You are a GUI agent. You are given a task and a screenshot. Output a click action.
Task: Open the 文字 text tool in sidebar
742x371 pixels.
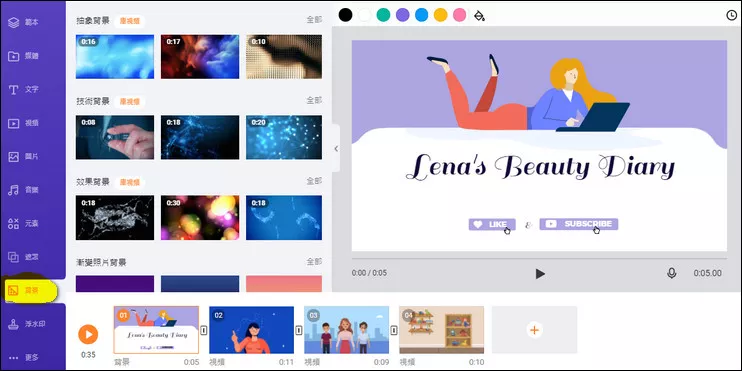(24, 89)
